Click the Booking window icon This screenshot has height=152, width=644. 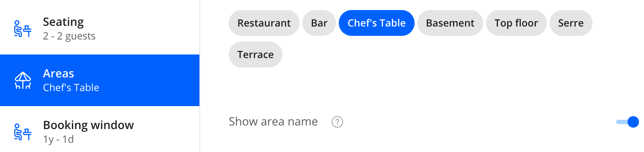[x=23, y=132]
